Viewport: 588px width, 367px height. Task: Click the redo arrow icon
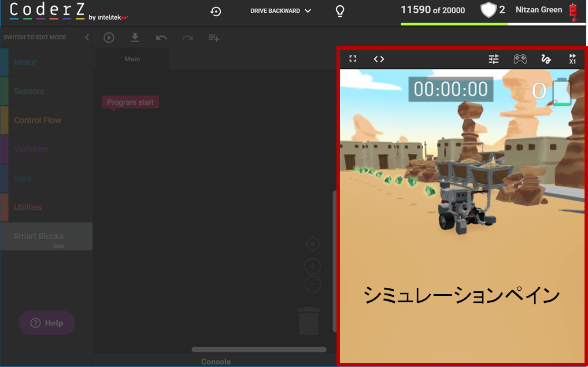tap(187, 38)
